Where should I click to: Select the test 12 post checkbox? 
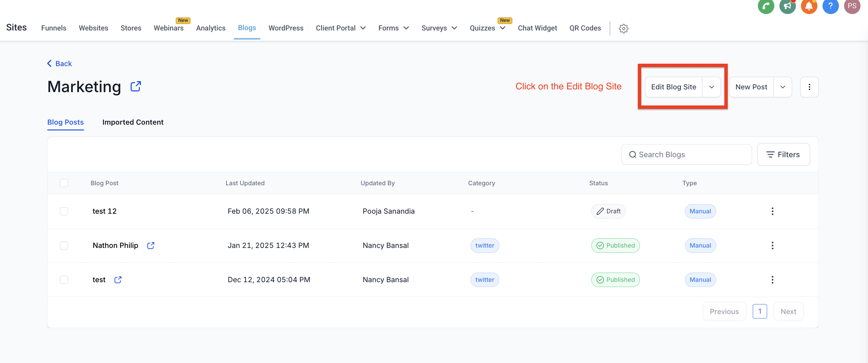64,211
